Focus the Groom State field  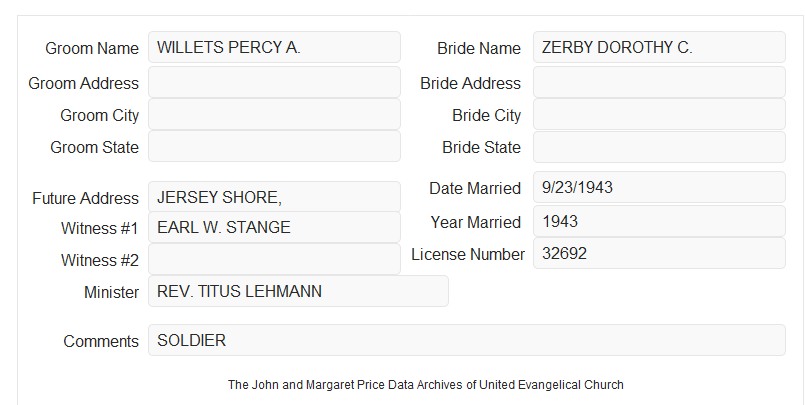click(274, 146)
